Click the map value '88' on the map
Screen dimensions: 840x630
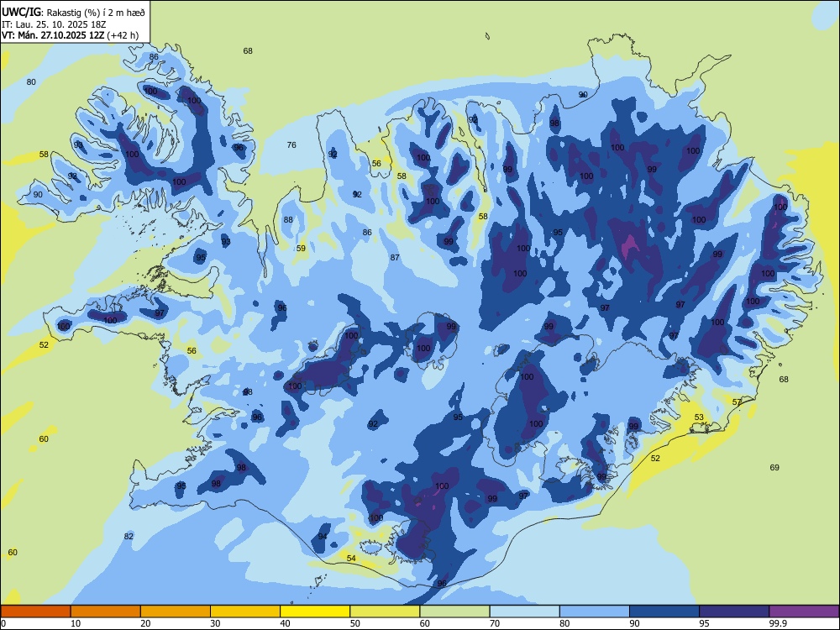pos(288,219)
